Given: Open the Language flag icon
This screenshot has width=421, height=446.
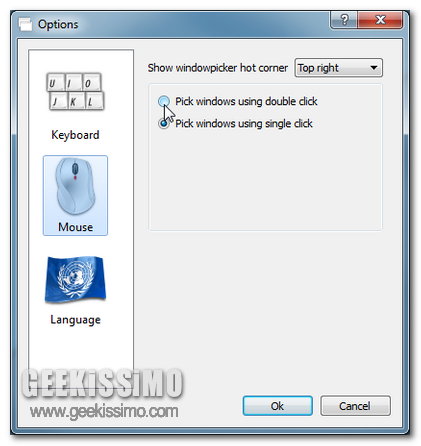Looking at the screenshot, I should coord(75,279).
